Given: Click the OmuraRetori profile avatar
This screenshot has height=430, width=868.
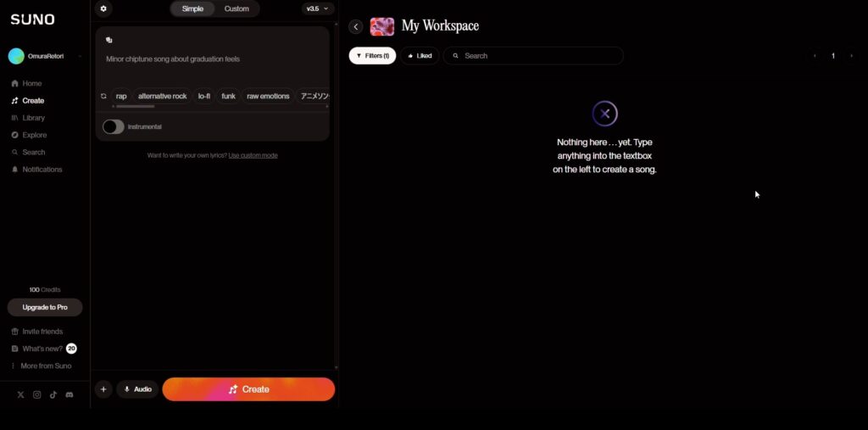Looking at the screenshot, I should tap(16, 57).
